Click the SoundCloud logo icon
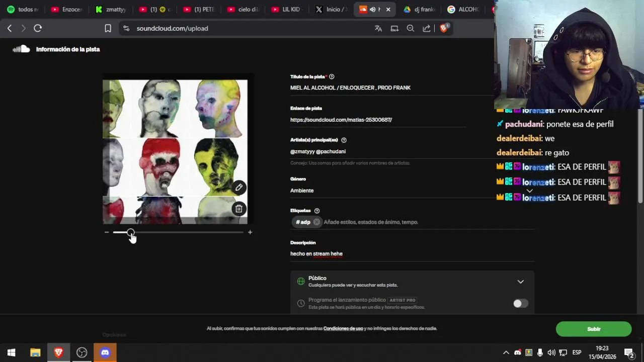The height and width of the screenshot is (362, 644). pyautogui.click(x=21, y=49)
